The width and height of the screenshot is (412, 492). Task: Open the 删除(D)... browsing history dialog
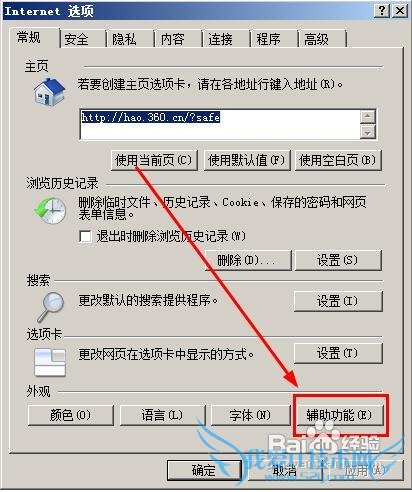pos(248,260)
